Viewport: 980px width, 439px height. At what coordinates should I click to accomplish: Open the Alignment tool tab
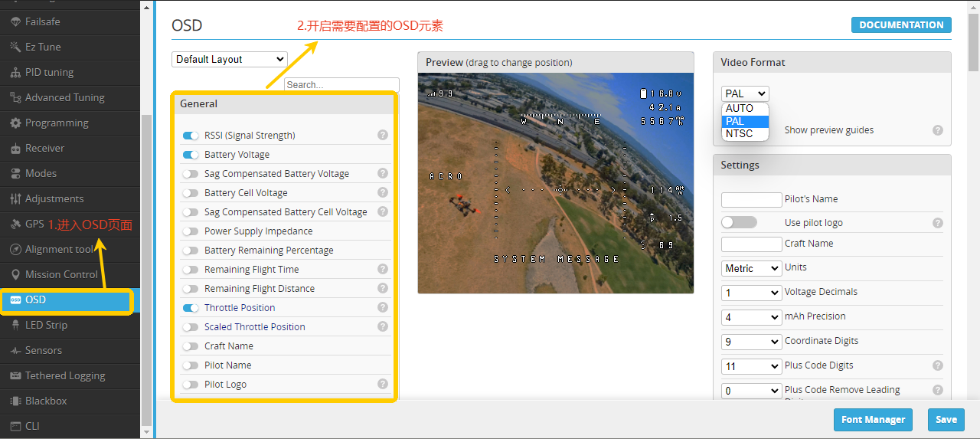coord(70,249)
